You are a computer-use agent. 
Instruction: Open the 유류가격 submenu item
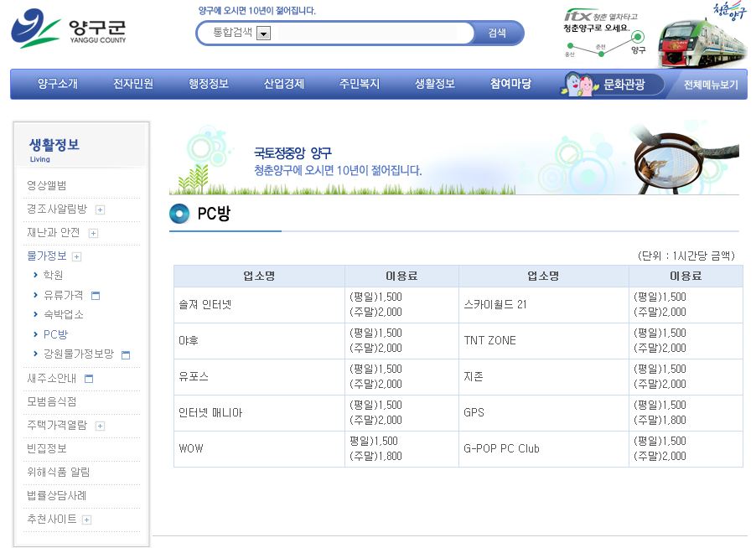(63, 295)
